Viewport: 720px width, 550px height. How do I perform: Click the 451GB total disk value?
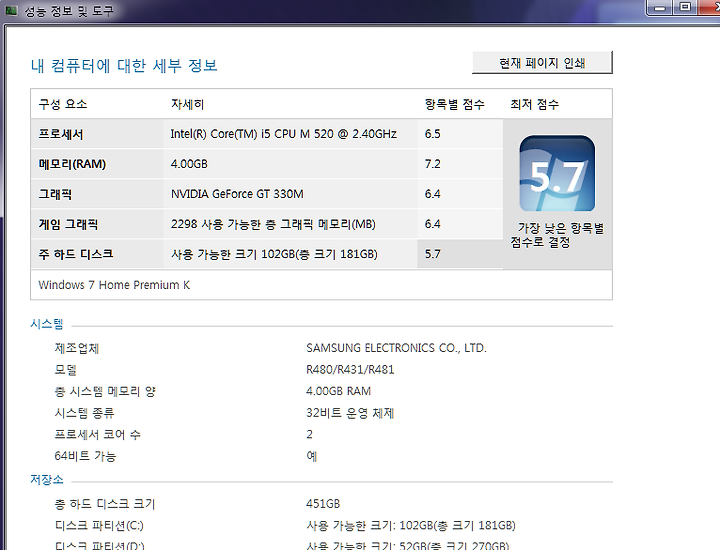click(x=323, y=504)
